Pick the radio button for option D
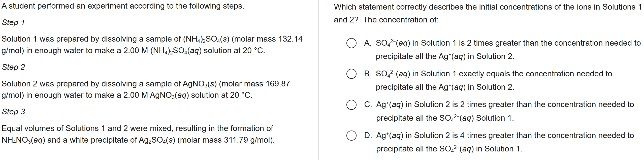Screen dimensions: 644x160 pyautogui.click(x=351, y=136)
